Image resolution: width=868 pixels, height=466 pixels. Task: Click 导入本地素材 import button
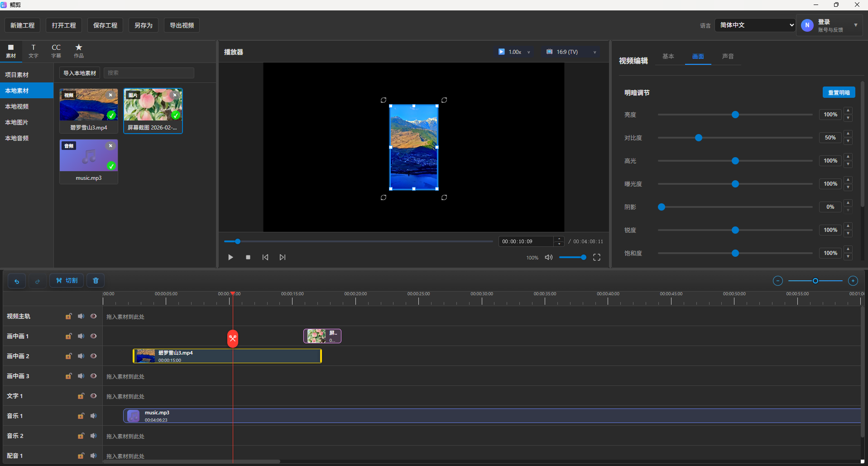(80, 73)
